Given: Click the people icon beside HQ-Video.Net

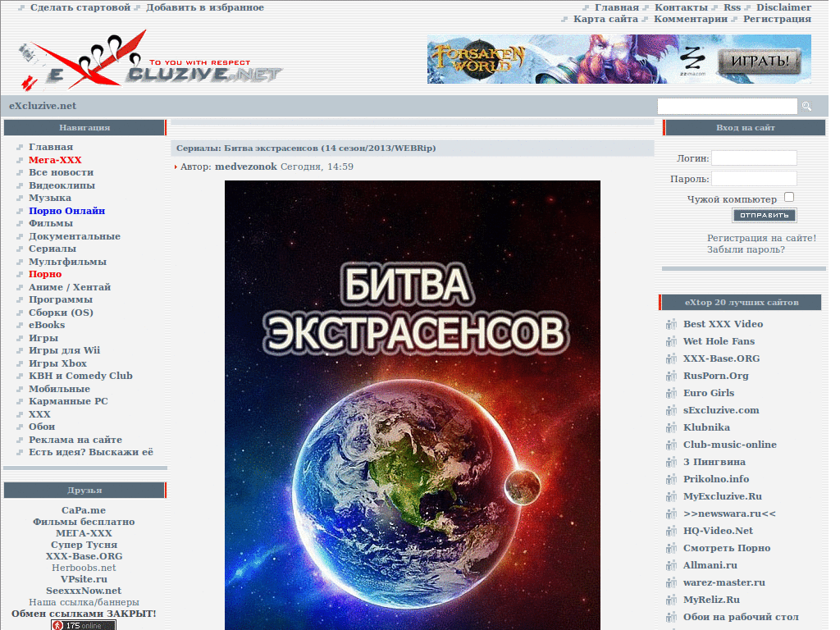Looking at the screenshot, I should (x=671, y=531).
